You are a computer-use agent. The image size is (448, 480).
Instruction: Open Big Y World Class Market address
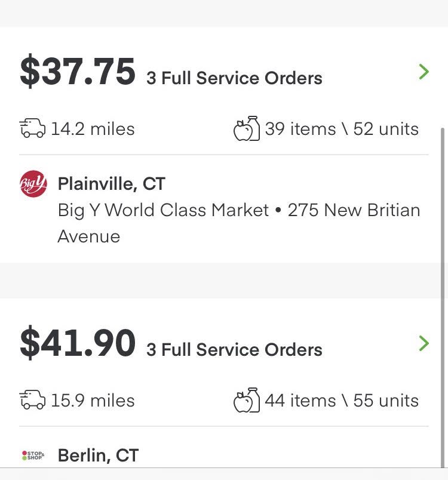239,223
